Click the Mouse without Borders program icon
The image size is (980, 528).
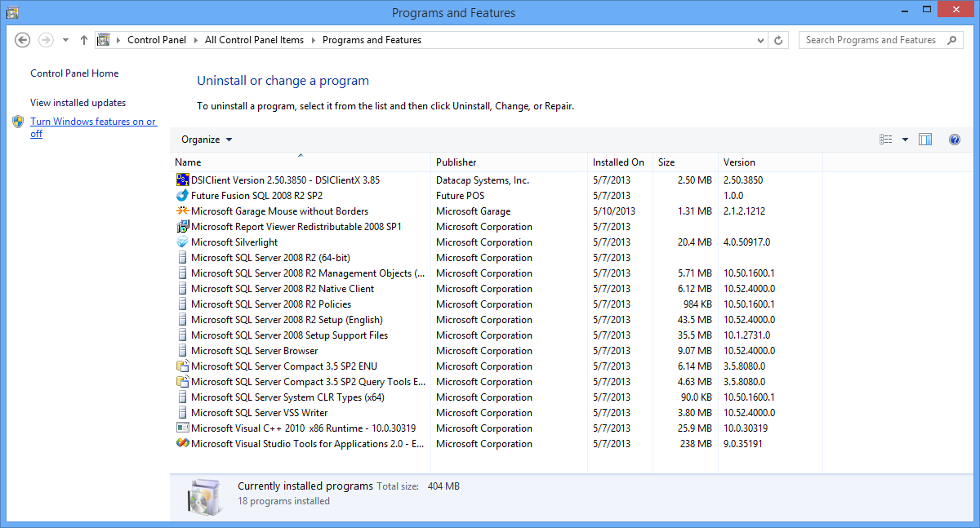click(182, 211)
